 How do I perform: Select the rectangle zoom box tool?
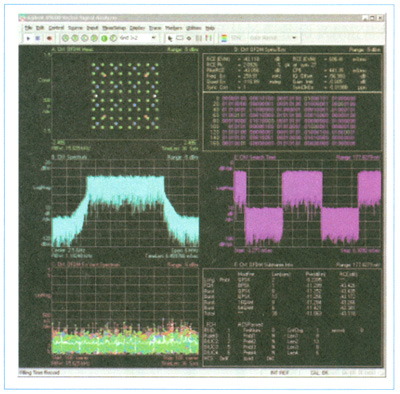(x=180, y=38)
